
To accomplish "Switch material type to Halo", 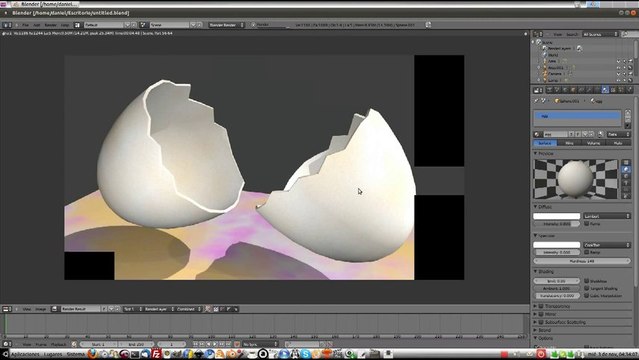I will (618, 143).
